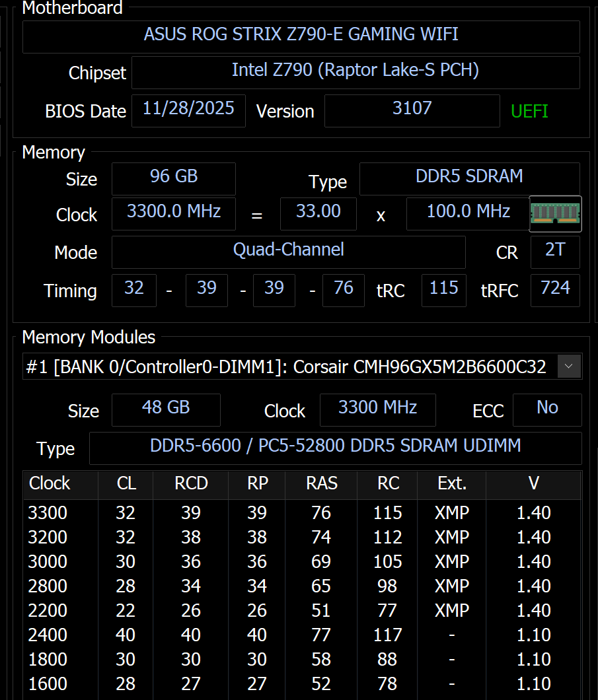Screen dimensions: 598x700
Task: Select the 3300 MHz XMP timing row
Action: pos(289,512)
